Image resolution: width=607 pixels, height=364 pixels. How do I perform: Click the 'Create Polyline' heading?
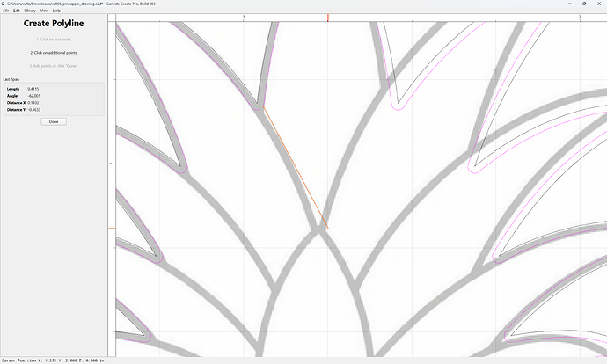(54, 23)
